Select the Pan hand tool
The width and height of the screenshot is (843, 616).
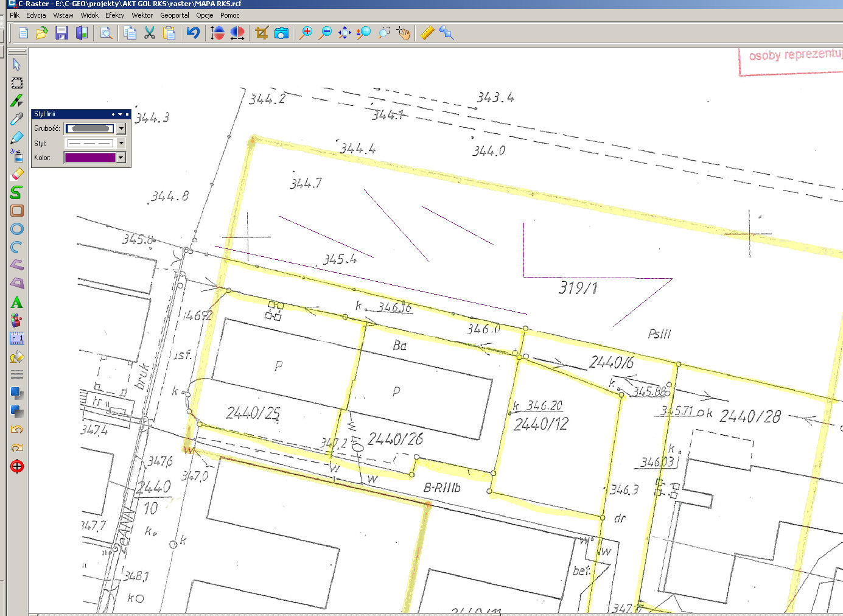[403, 33]
